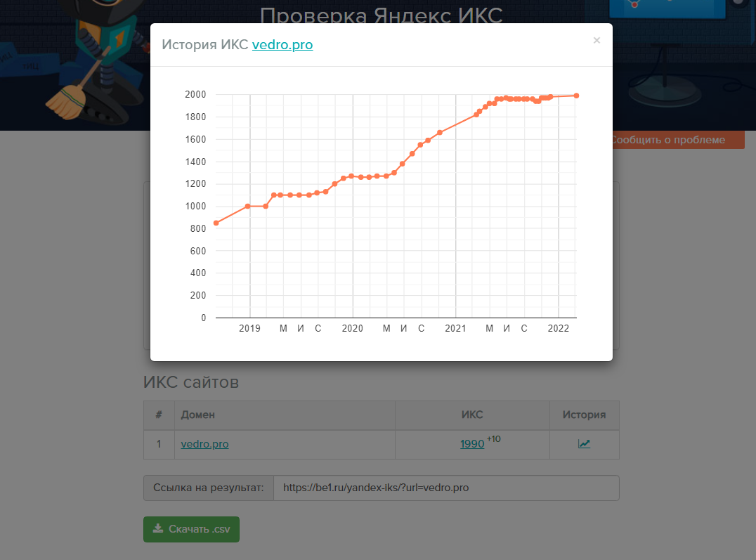Open the vedro.pro link in modal title
Screen dimensions: 756x560
tap(282, 45)
